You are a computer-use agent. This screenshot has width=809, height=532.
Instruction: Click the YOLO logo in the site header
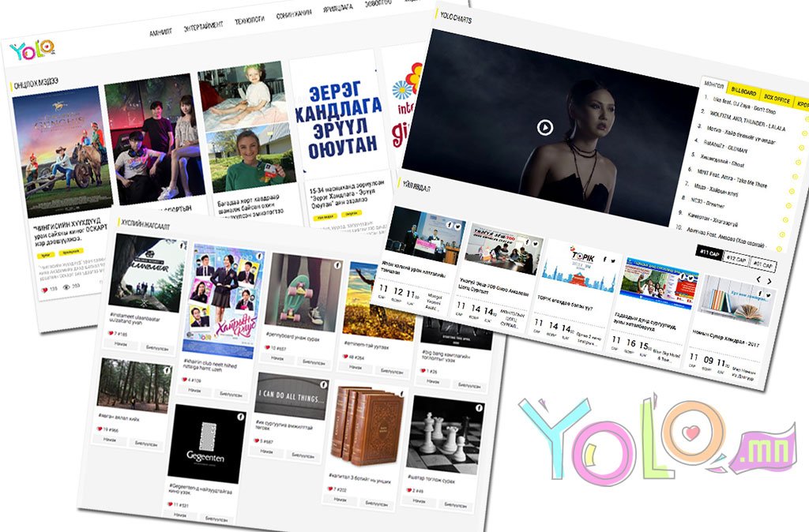pos(32,50)
